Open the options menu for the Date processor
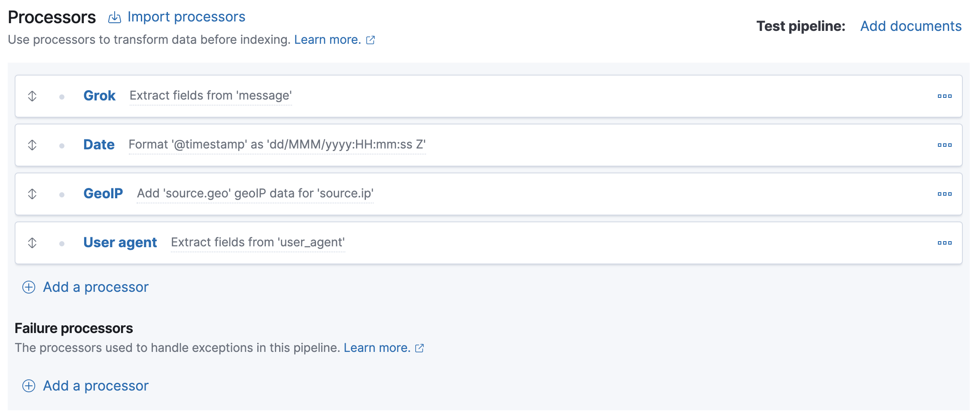Screen dimensions: 980x418 (x=944, y=145)
